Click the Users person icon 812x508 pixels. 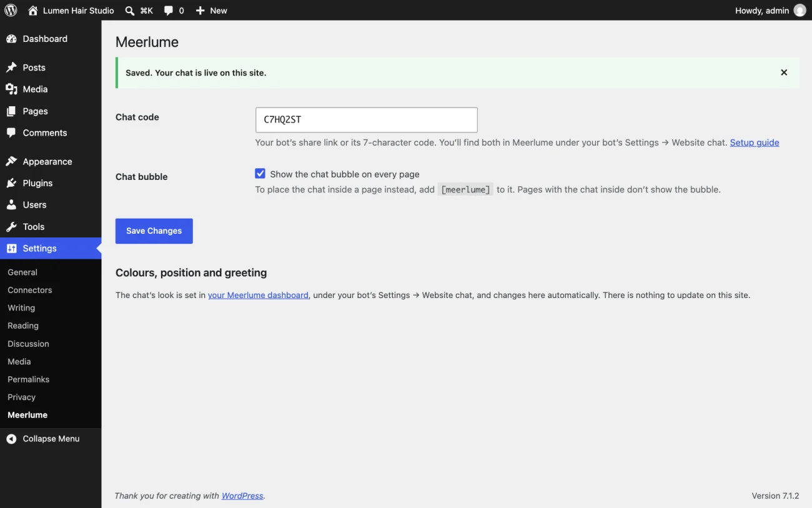pyautogui.click(x=11, y=205)
